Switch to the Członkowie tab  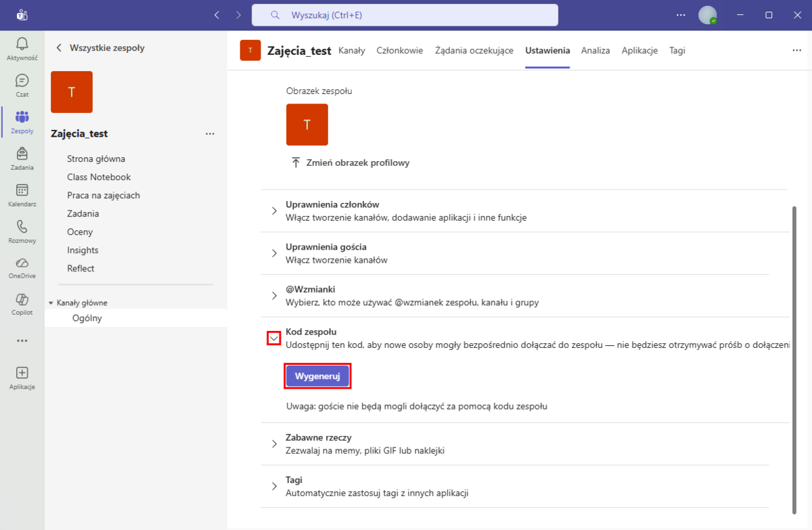pyautogui.click(x=400, y=51)
